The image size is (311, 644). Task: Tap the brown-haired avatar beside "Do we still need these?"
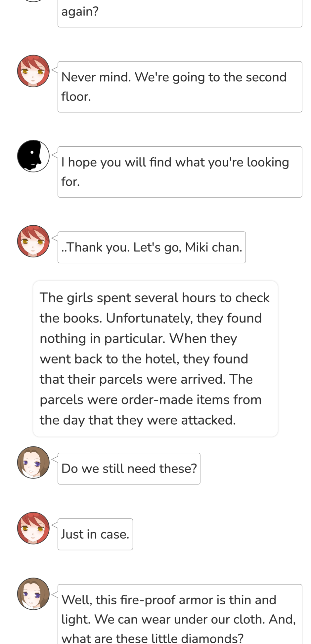33,463
